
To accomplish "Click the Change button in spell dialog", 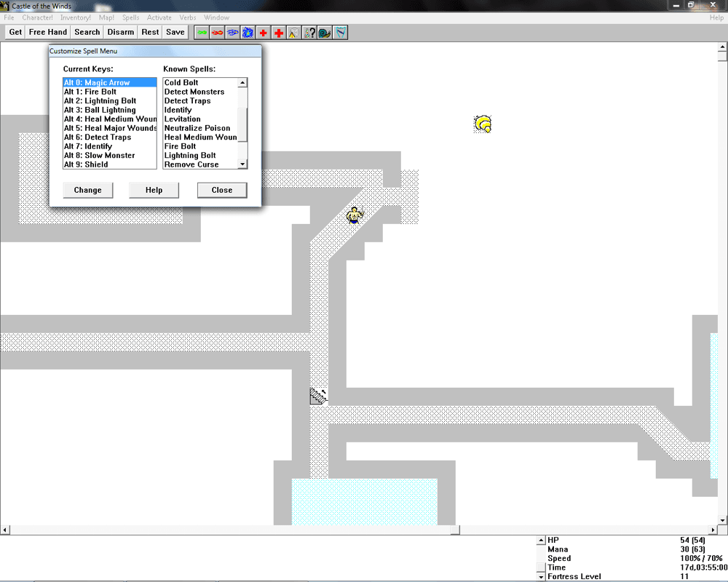I will [88, 191].
